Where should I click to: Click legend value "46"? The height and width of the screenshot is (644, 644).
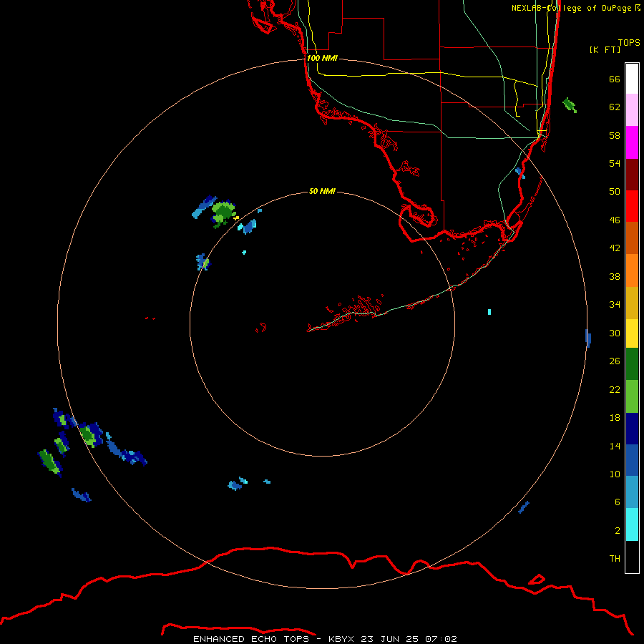615,220
